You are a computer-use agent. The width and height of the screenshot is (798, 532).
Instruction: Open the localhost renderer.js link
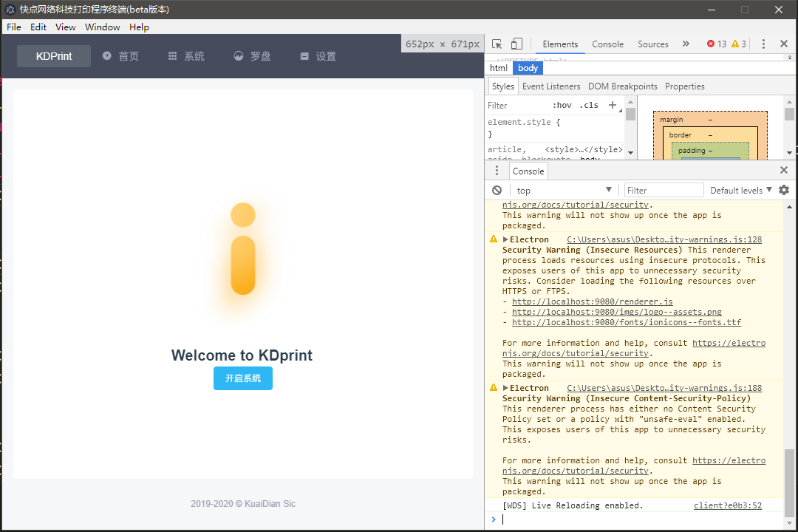593,301
